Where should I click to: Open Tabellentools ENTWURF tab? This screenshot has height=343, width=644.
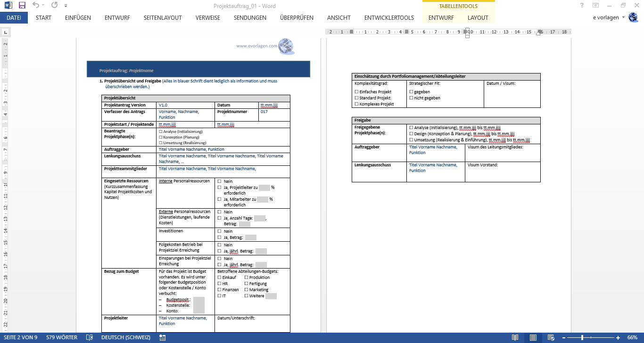coord(441,18)
